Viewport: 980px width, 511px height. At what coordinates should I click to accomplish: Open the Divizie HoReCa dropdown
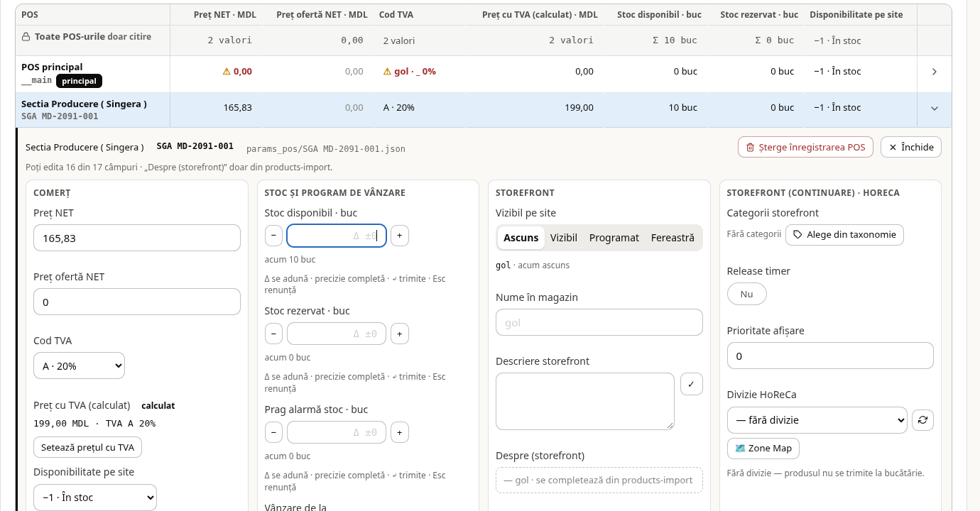[x=817, y=420]
